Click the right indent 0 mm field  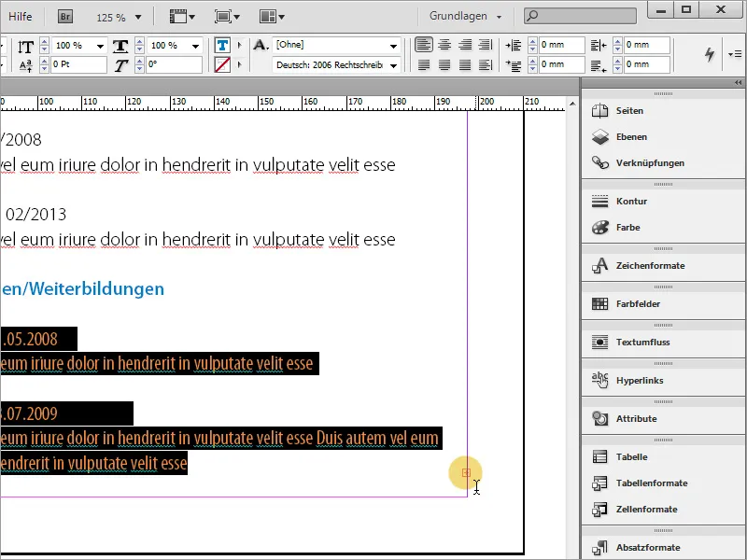click(x=647, y=45)
